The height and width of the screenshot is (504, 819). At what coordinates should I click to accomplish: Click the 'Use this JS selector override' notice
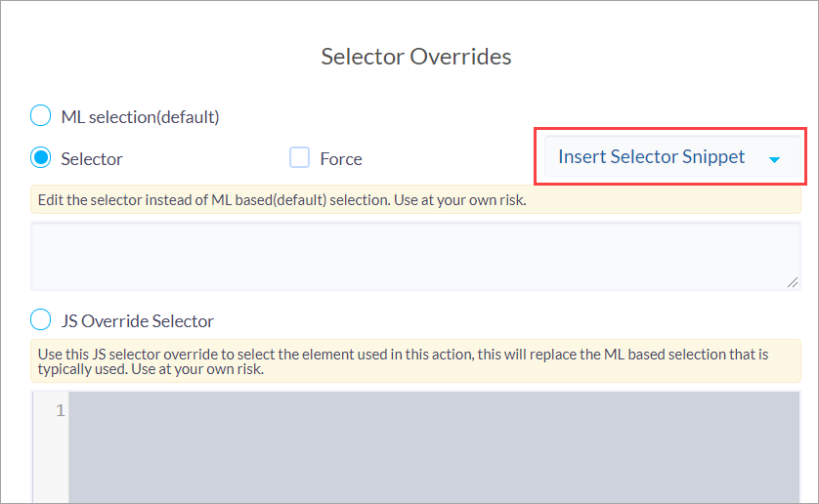[415, 361]
